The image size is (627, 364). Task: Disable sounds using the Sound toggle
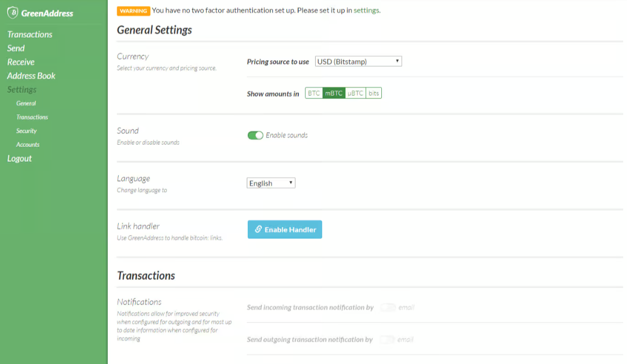tap(256, 134)
